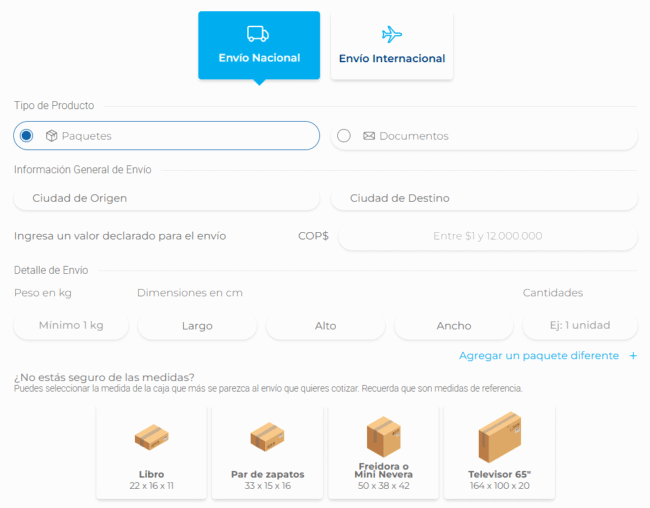Click the Largo dimension field
The height and width of the screenshot is (508, 650).
[x=197, y=326]
